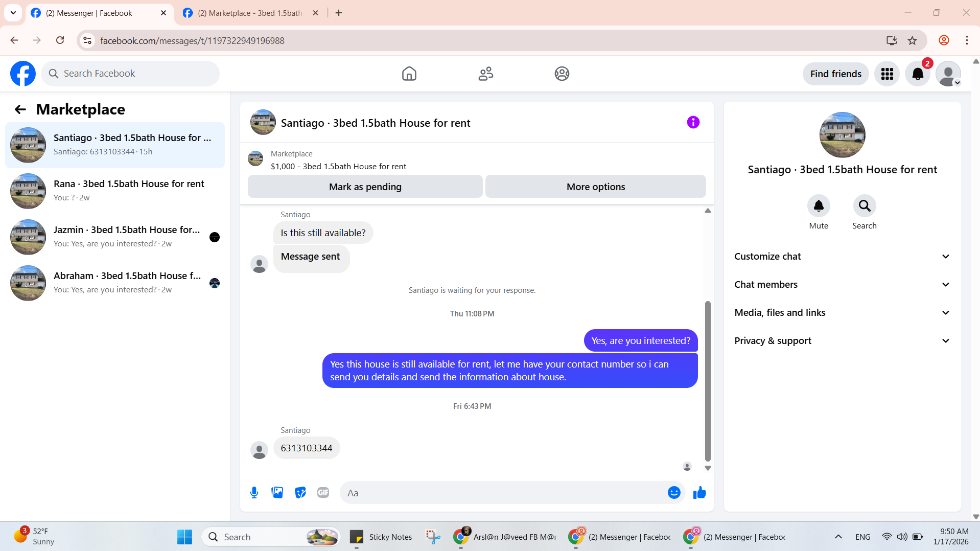Click the 6313103344 message bubble
Image resolution: width=980 pixels, height=551 pixels.
307,448
